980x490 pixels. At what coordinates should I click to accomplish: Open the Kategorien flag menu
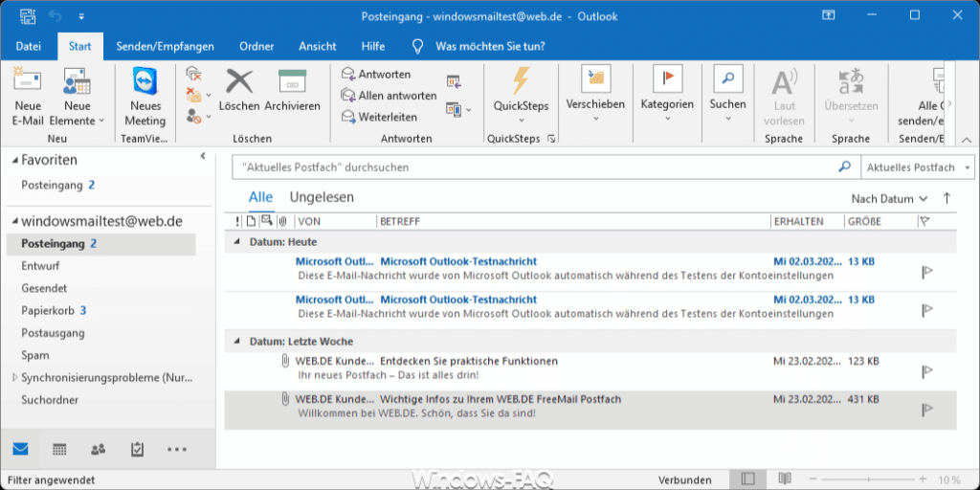667,95
